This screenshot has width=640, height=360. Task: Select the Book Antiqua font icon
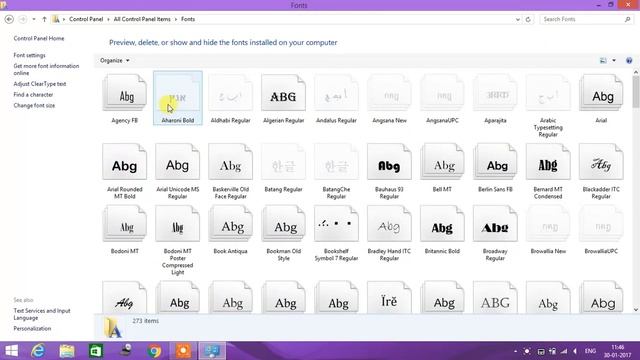[231, 224]
